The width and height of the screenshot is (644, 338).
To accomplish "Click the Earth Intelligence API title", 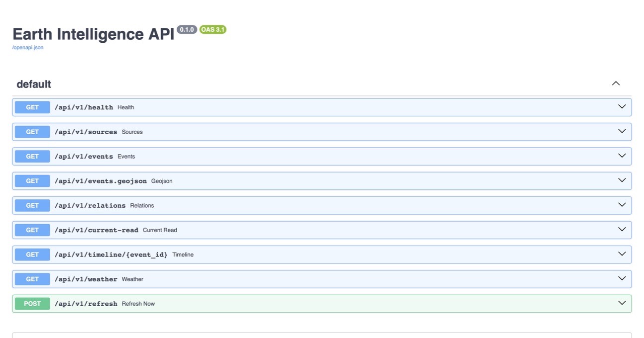I will pos(94,34).
